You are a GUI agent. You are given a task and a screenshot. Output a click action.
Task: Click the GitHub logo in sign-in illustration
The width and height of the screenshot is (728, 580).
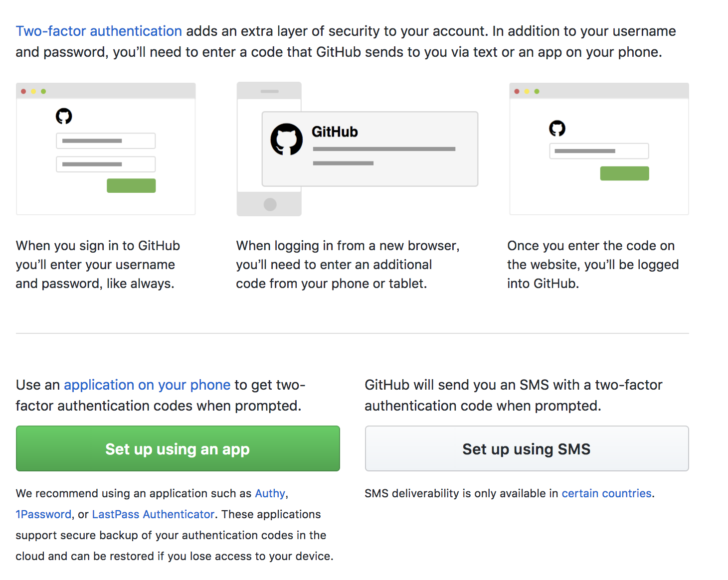[64, 116]
